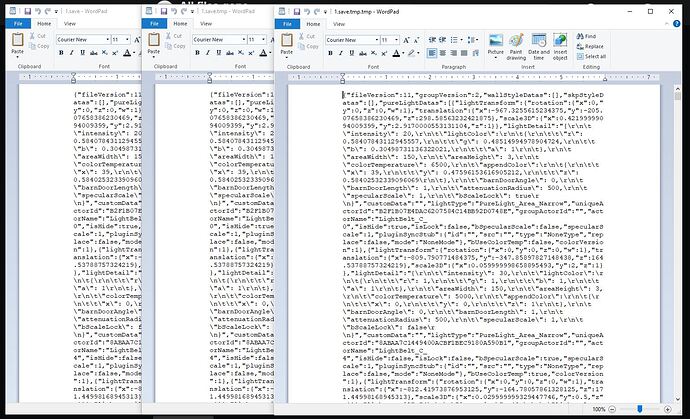Save from 1.save window quick access toolbar
This screenshot has height=419, width=690.
(28, 11)
